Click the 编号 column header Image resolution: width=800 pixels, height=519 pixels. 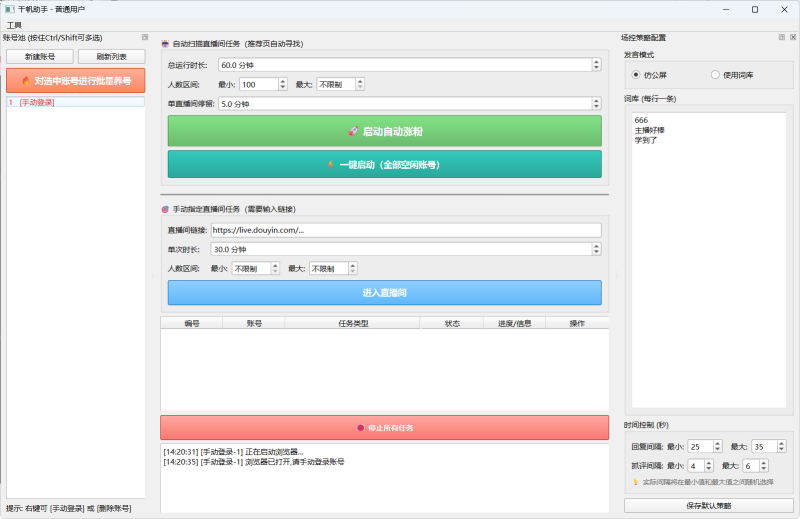(x=192, y=323)
